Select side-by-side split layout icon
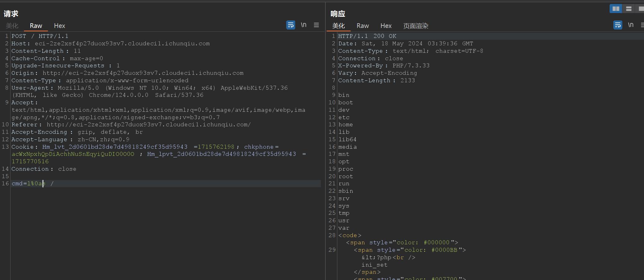The image size is (644, 280). click(616, 9)
